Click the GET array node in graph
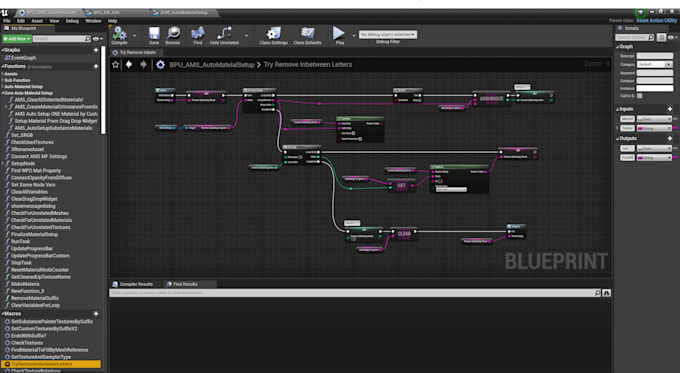The image size is (680, 373). (x=402, y=186)
